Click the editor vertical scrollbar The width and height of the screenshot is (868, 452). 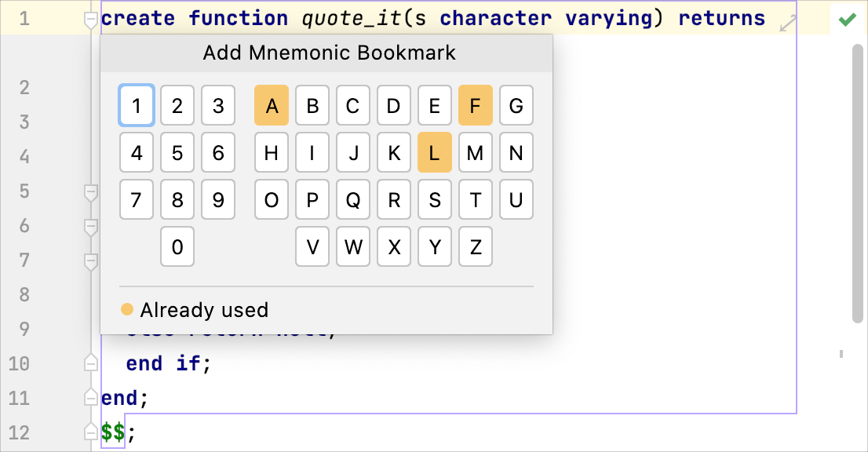click(857, 180)
